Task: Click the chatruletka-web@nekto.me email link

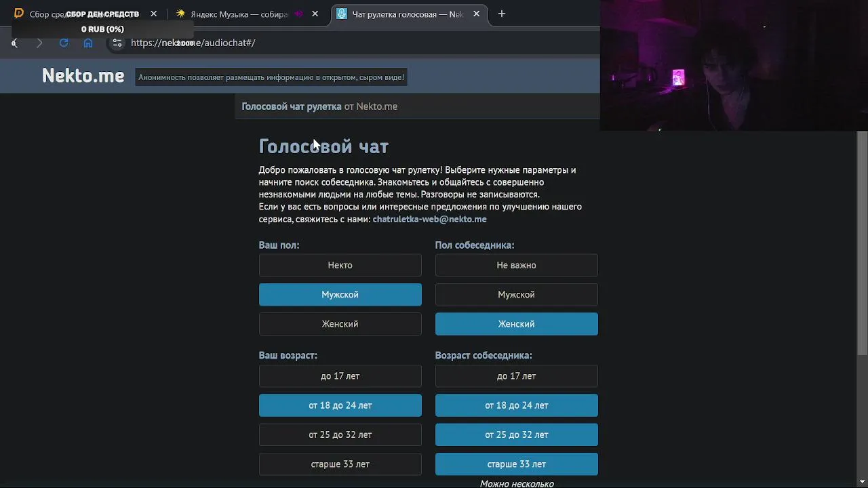Action: tap(430, 219)
